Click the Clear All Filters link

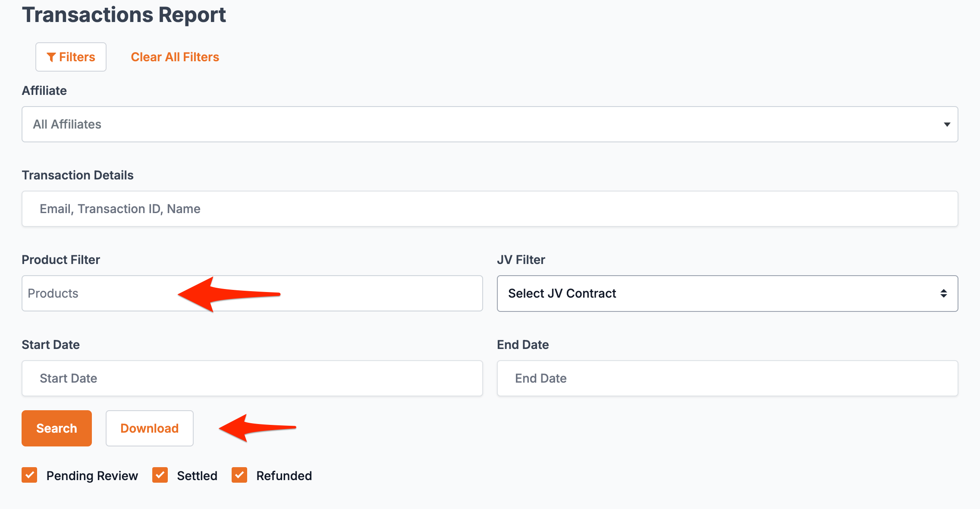click(175, 57)
